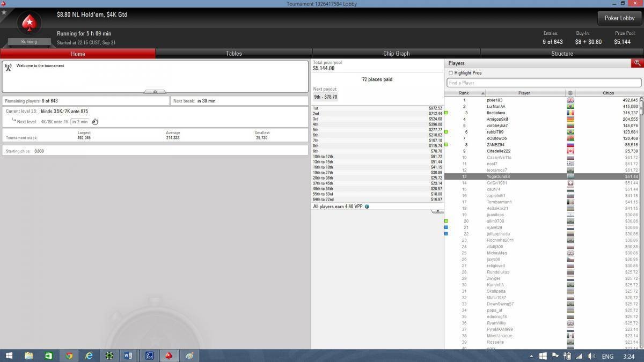Collapse the welcome message panel

(x=155, y=92)
